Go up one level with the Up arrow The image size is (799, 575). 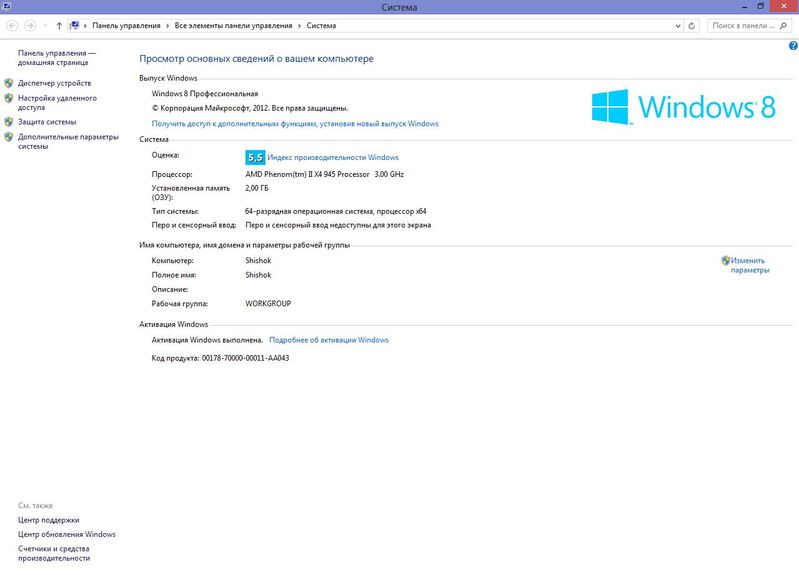pos(59,25)
